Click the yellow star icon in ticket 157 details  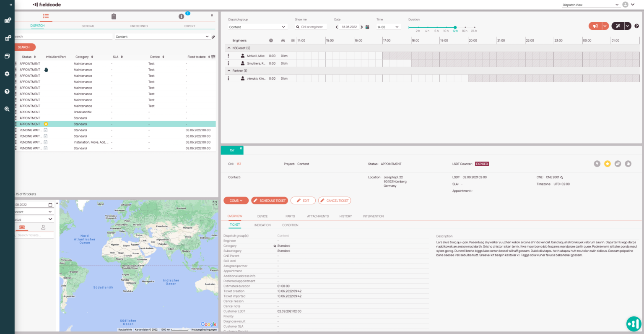click(607, 164)
